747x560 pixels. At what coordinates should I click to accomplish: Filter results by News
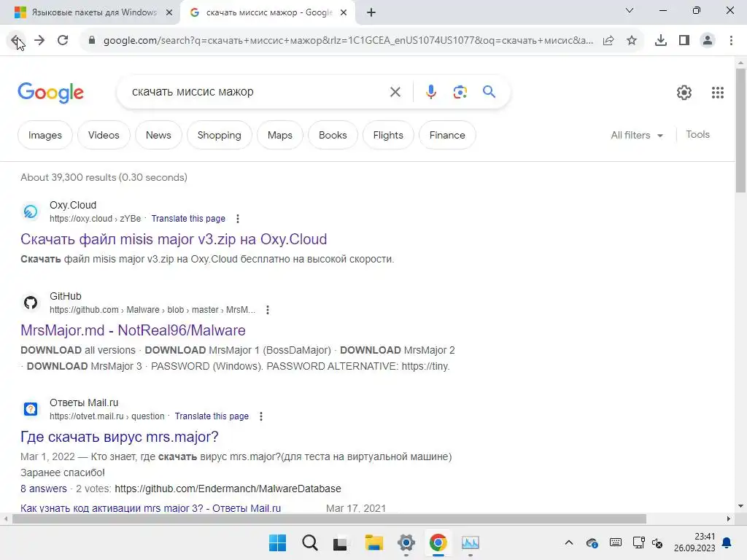(x=158, y=135)
